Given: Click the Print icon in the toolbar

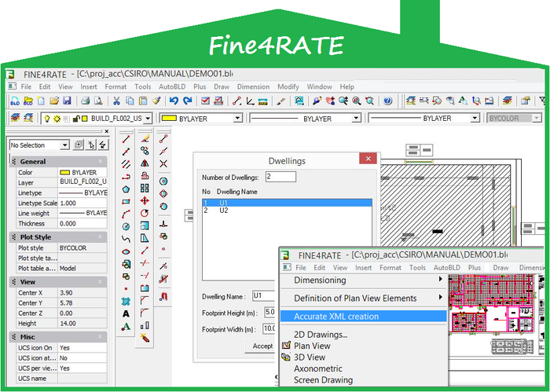Looking at the screenshot, I should pyautogui.click(x=85, y=101).
